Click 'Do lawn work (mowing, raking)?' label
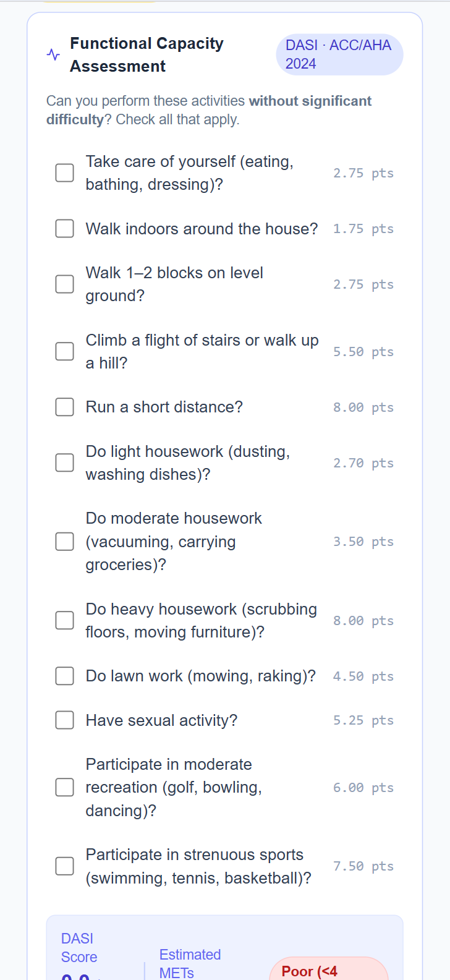 [200, 676]
